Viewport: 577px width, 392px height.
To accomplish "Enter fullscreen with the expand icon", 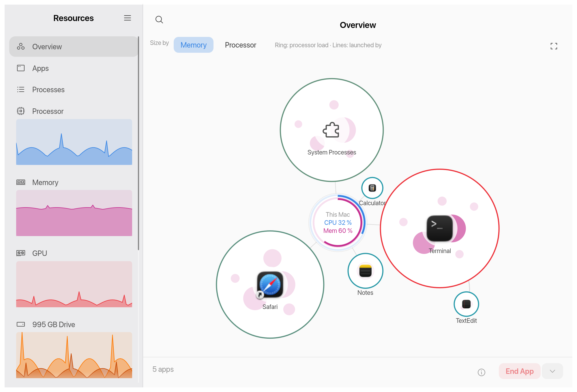I will pyautogui.click(x=554, y=46).
